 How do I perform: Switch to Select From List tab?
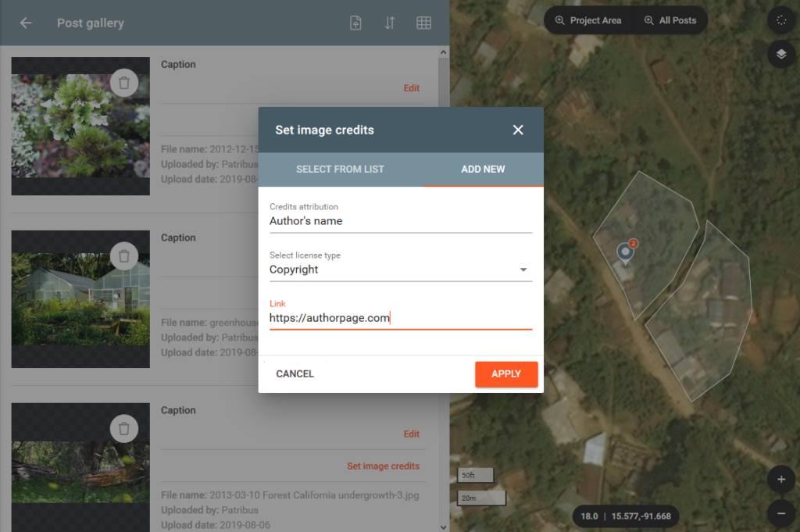(341, 170)
